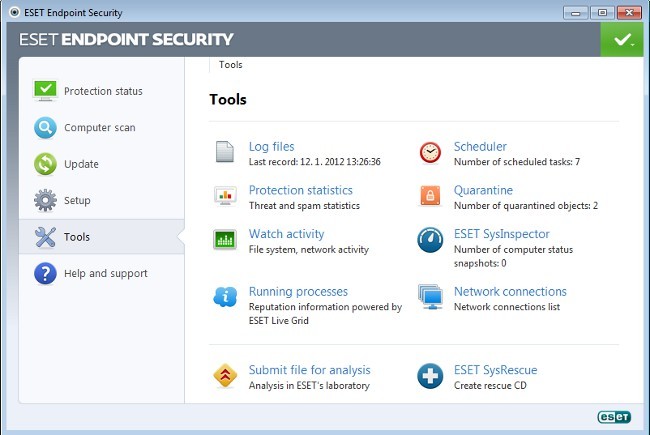Click the Protection statistics chart icon
This screenshot has width=650, height=435.
tap(225, 196)
